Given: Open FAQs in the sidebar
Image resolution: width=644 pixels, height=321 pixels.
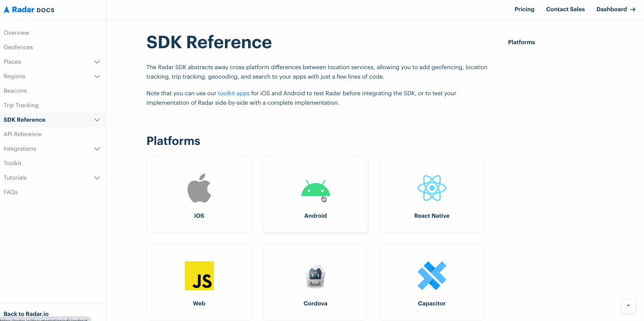Looking at the screenshot, I should [11, 192].
